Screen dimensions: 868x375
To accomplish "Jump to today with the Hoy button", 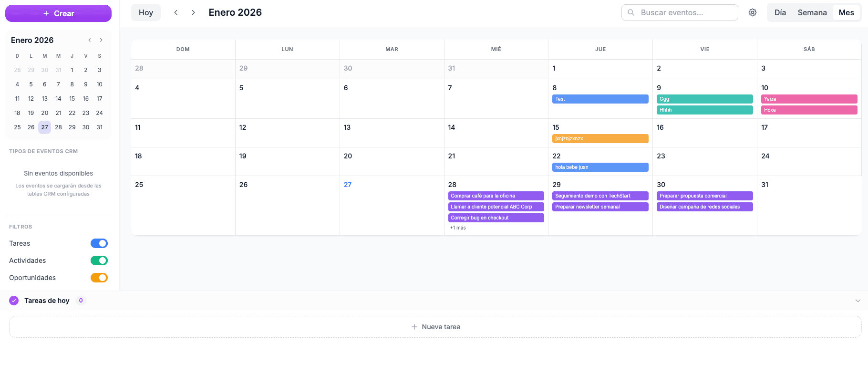I will tap(146, 12).
